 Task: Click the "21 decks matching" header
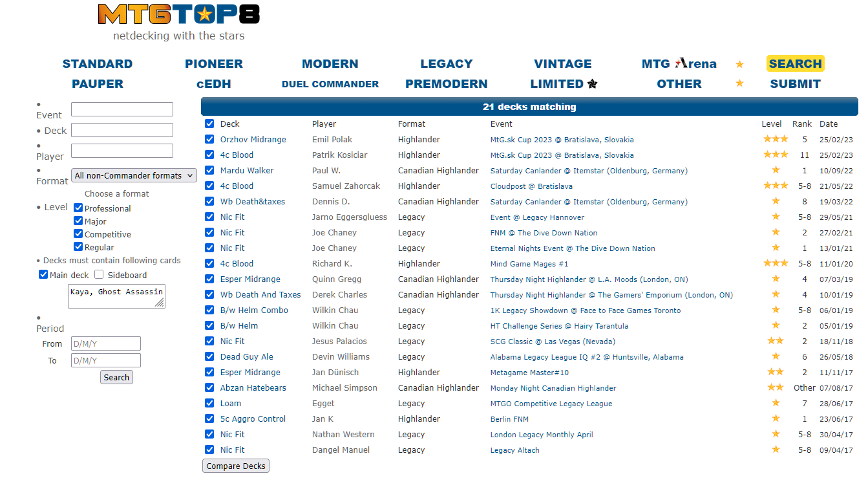[x=529, y=107]
